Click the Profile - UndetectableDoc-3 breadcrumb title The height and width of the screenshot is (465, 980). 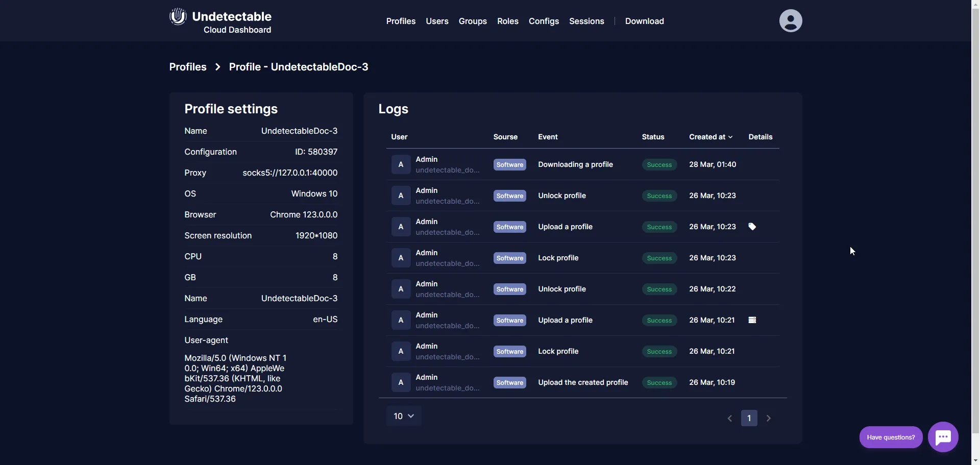299,67
